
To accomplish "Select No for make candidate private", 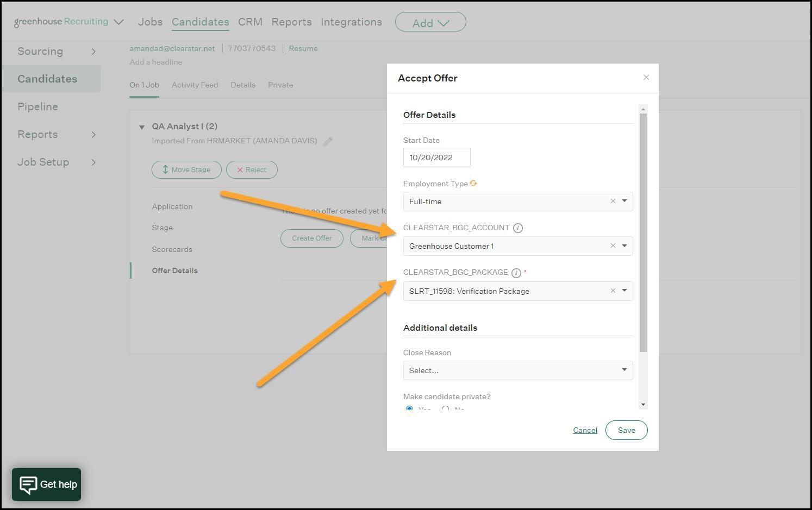I will (x=445, y=408).
